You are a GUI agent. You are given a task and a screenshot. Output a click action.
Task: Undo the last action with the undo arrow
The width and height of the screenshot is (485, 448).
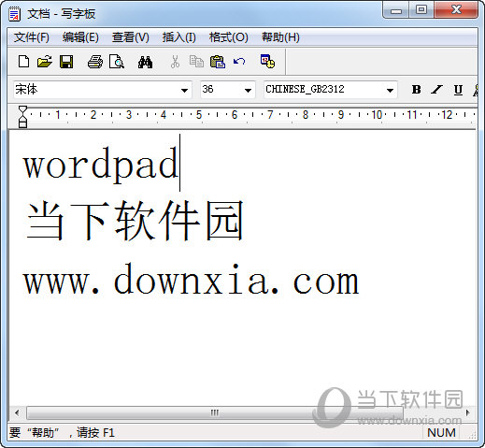(x=239, y=62)
